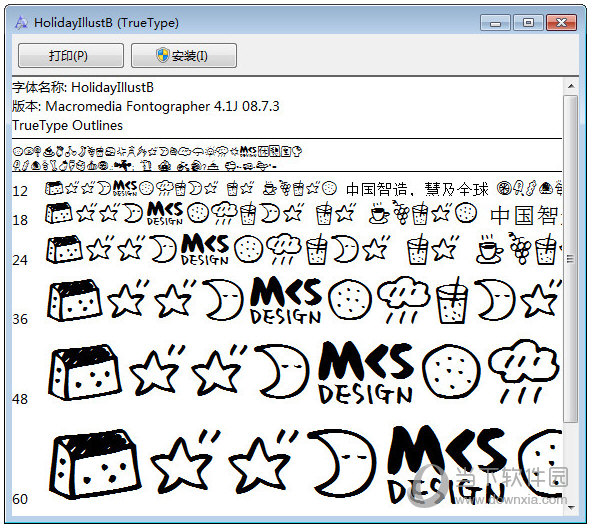Screen dimensions: 592x529
Task: Click the font viewer app icon in title bar
Action: 21,22
